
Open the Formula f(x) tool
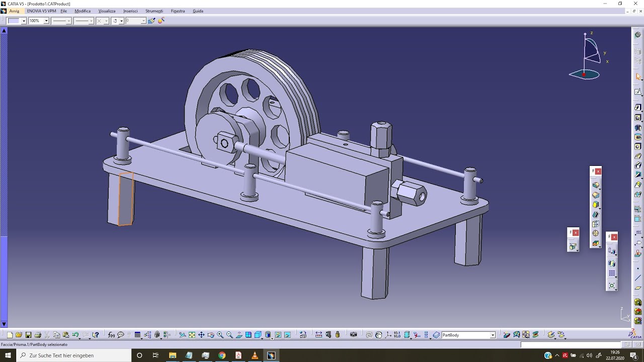[111, 335]
